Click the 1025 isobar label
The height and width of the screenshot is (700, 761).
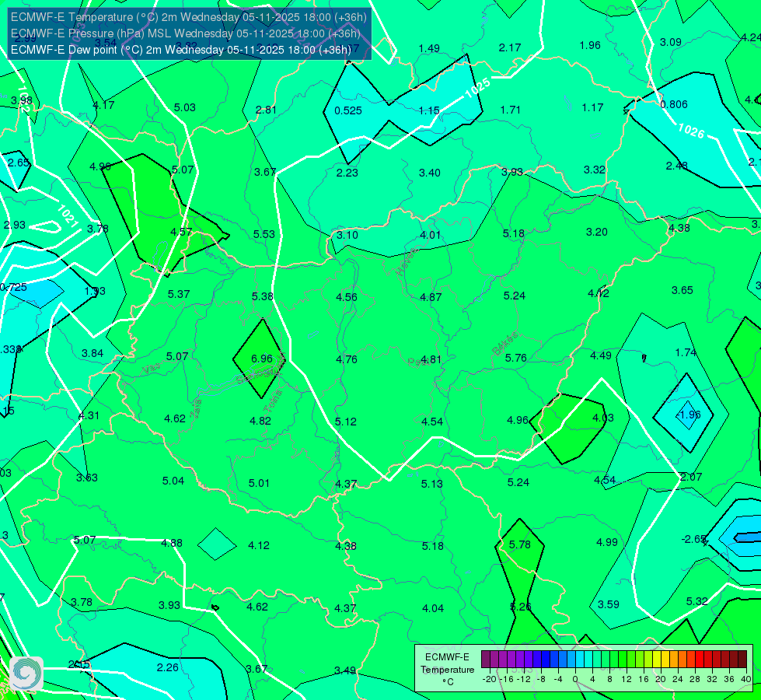477,88
